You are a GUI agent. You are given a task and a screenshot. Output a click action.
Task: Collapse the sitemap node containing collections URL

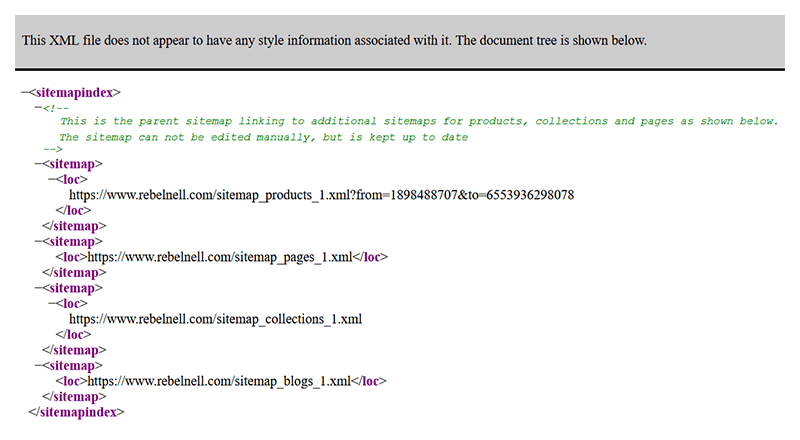(38, 287)
